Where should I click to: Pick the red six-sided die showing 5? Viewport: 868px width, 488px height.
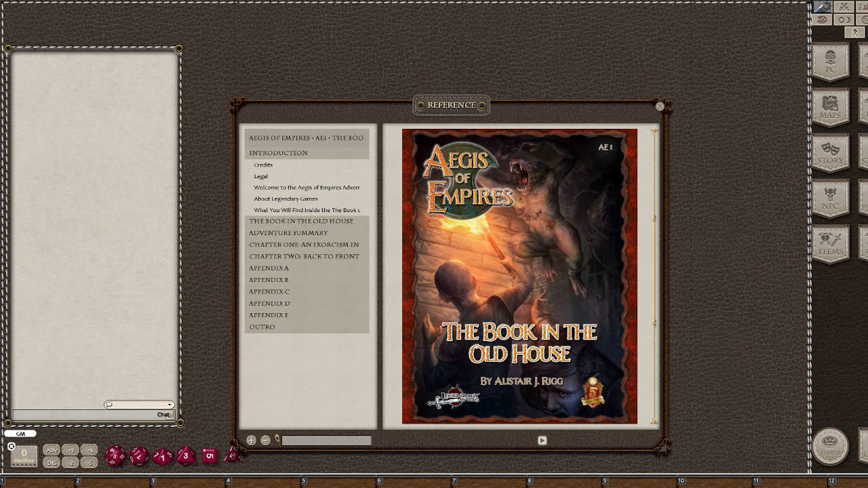click(209, 456)
